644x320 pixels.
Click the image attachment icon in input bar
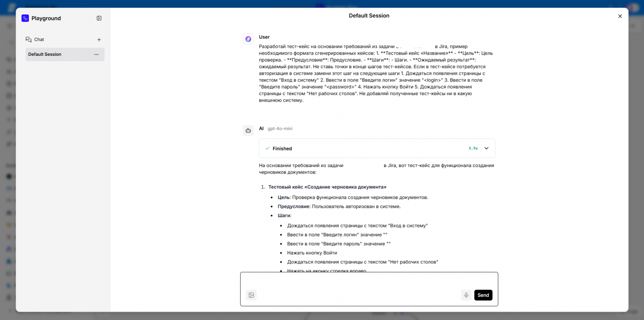pyautogui.click(x=251, y=295)
